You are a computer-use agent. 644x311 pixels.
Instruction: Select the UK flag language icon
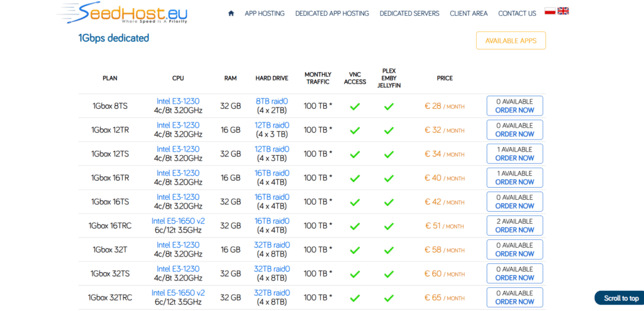coord(563,11)
